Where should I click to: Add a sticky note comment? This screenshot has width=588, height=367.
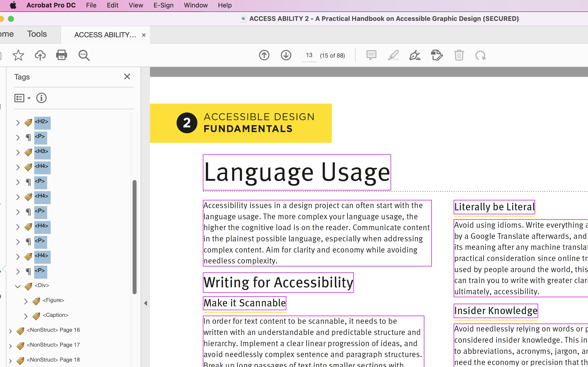point(371,55)
